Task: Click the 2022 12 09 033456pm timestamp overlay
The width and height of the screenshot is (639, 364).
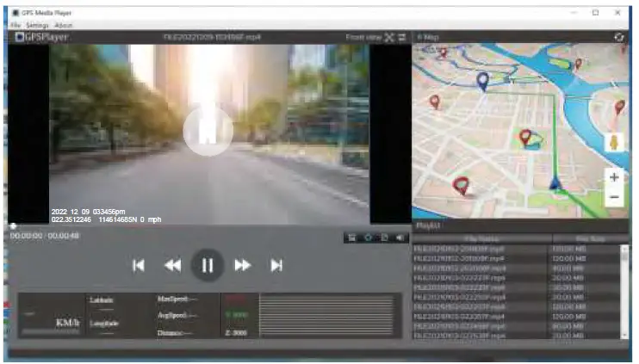Action: 88,212
